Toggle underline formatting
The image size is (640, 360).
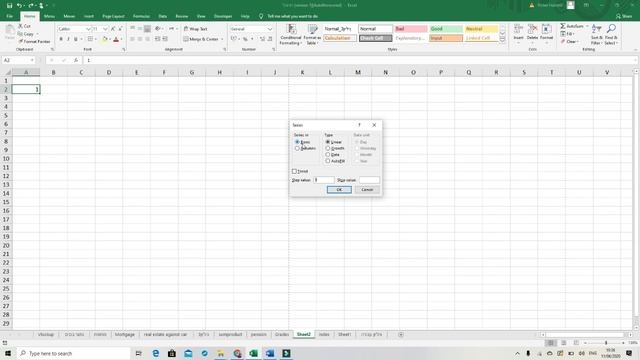click(x=76, y=39)
